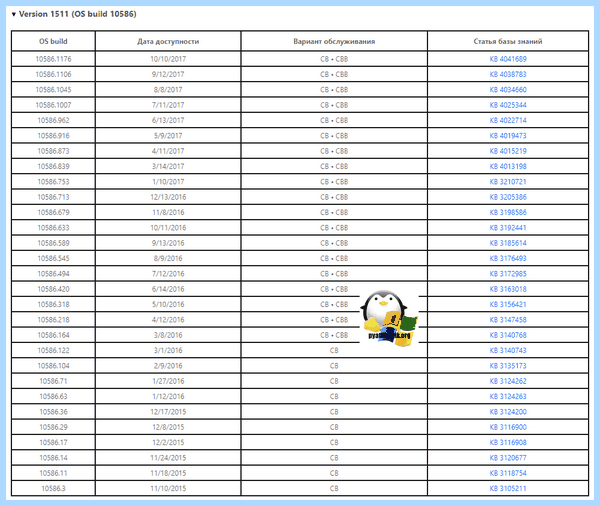Select build cell 10586.873

point(53,151)
